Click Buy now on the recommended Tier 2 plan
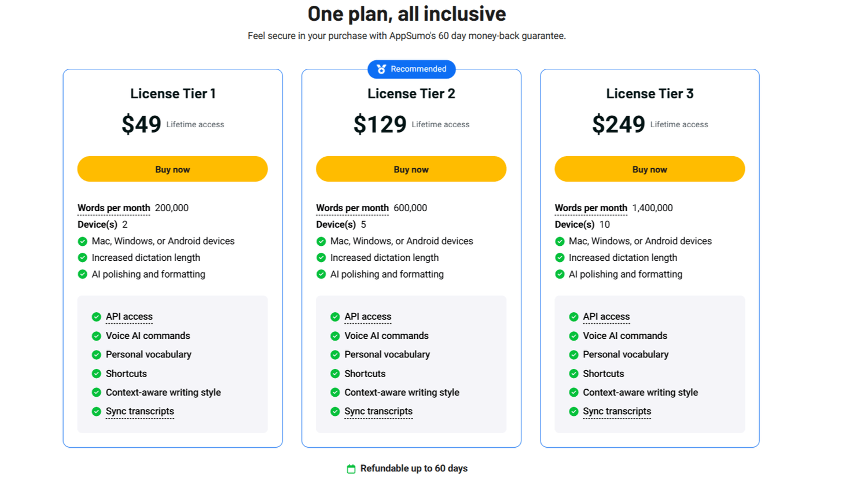The width and height of the screenshot is (868, 480). click(x=411, y=169)
